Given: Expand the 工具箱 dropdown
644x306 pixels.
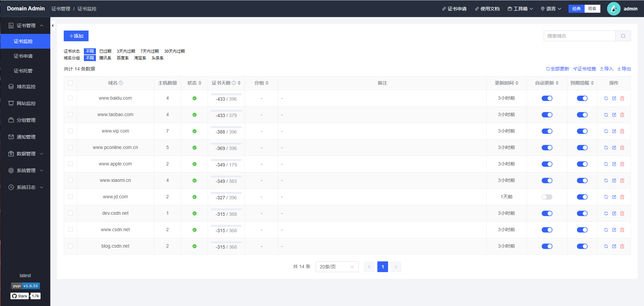Looking at the screenshot, I should point(520,9).
